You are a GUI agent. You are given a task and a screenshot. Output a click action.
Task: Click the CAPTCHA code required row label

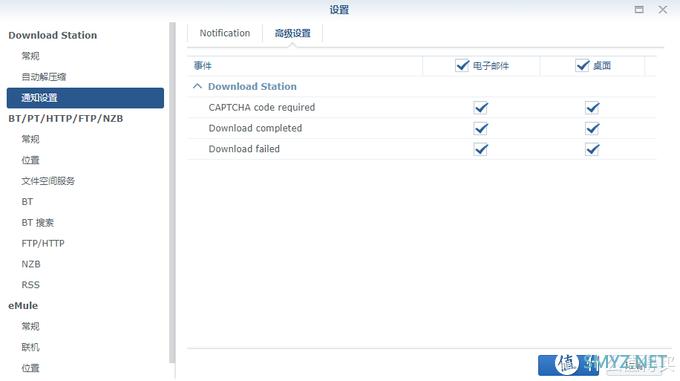pyautogui.click(x=262, y=107)
